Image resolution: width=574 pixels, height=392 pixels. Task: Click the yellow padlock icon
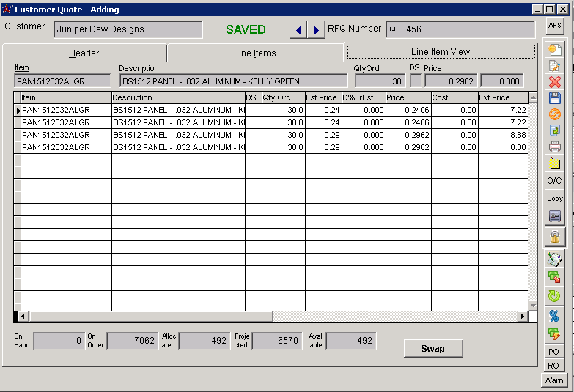pyautogui.click(x=554, y=237)
